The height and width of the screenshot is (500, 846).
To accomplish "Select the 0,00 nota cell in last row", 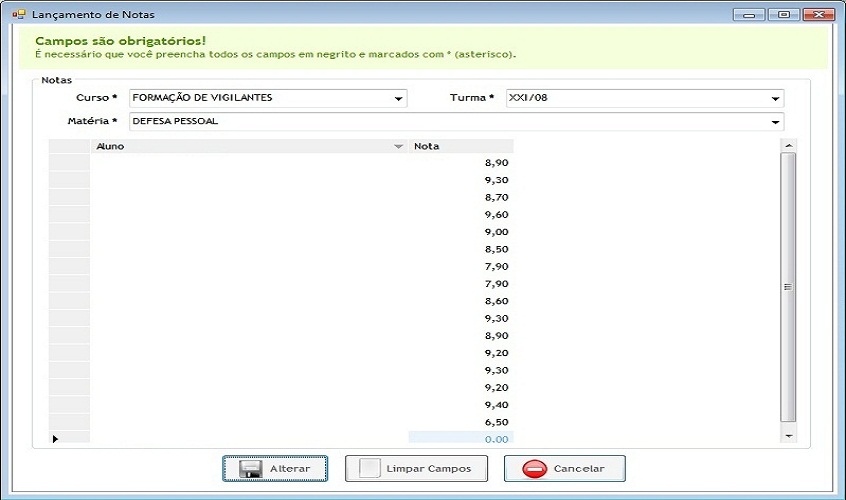I will click(x=461, y=439).
